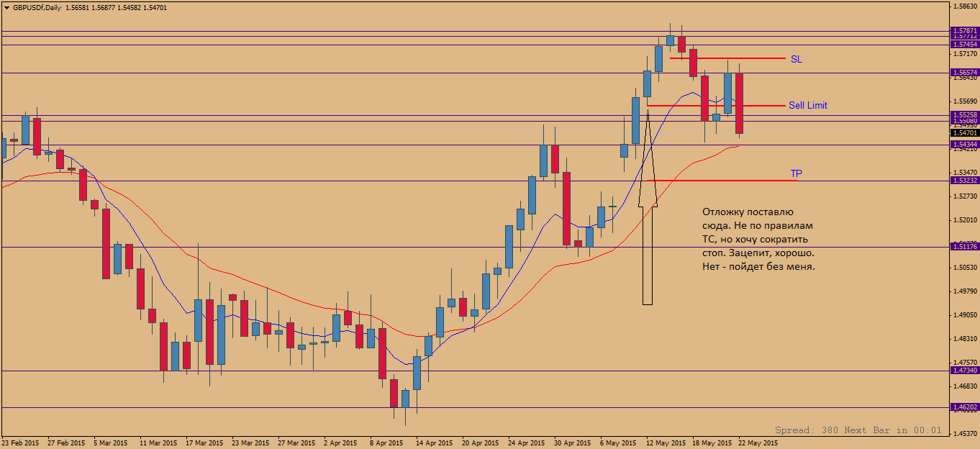Click the 14 Apr 2015 date label
Viewport: 980px width, 449px height.
pyautogui.click(x=435, y=443)
